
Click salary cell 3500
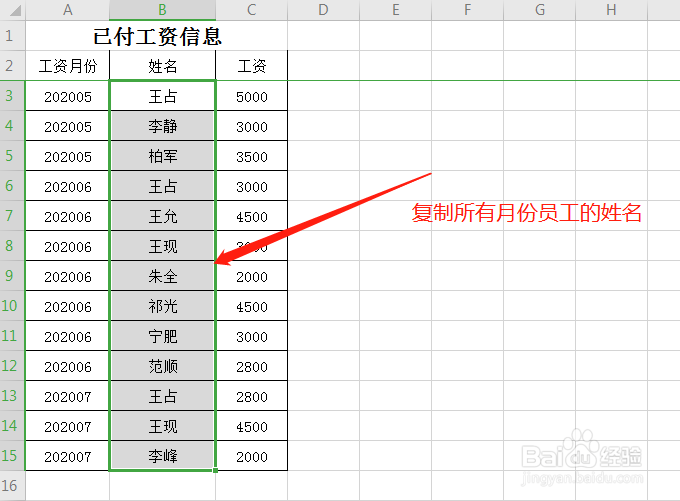pos(252,155)
